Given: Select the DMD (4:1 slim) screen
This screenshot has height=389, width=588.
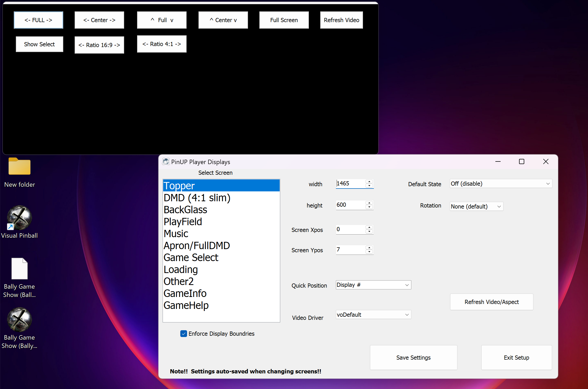Looking at the screenshot, I should tap(197, 197).
